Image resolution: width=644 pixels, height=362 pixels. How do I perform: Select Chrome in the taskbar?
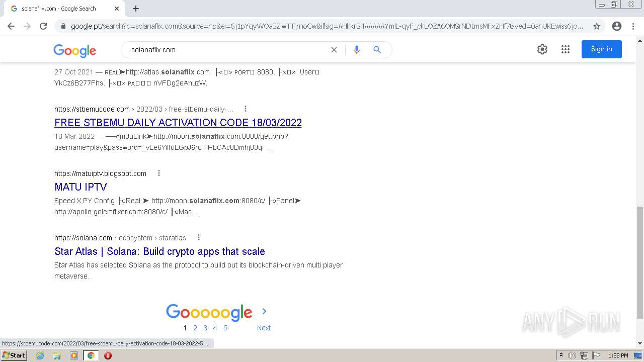[91, 355]
